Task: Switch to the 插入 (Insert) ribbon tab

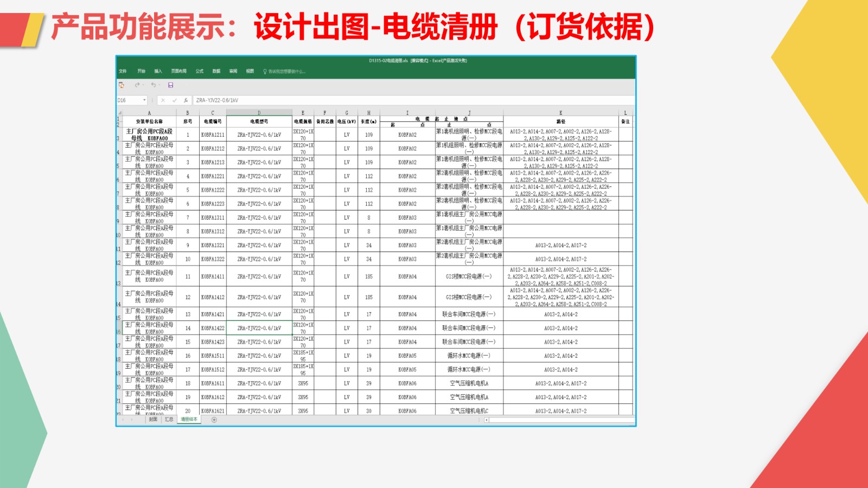Action: point(158,72)
